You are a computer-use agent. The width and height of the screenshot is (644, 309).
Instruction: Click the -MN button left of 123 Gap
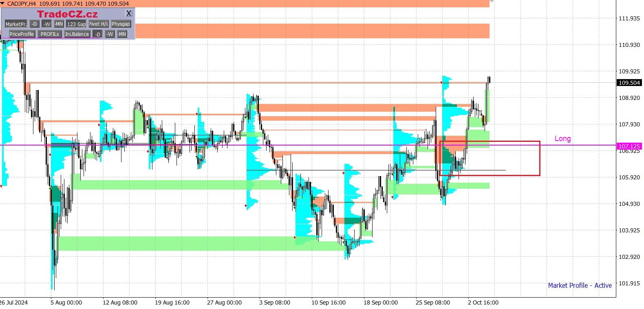(59, 24)
